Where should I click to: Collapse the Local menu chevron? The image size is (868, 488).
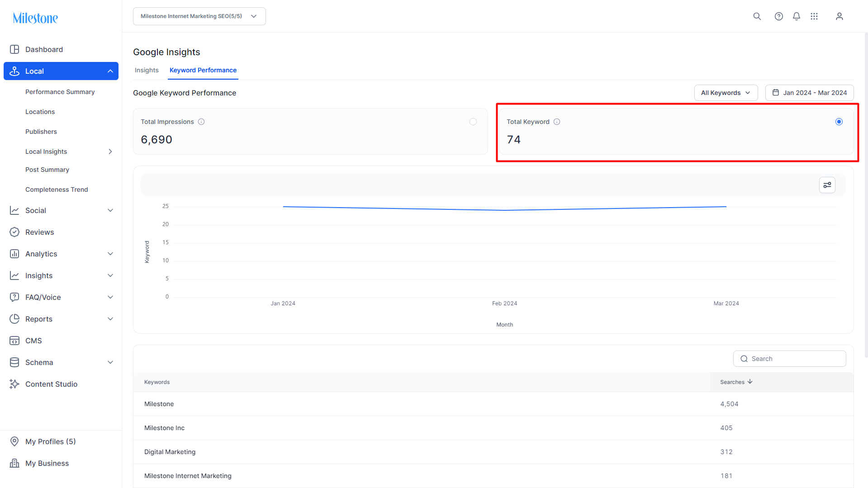click(110, 71)
